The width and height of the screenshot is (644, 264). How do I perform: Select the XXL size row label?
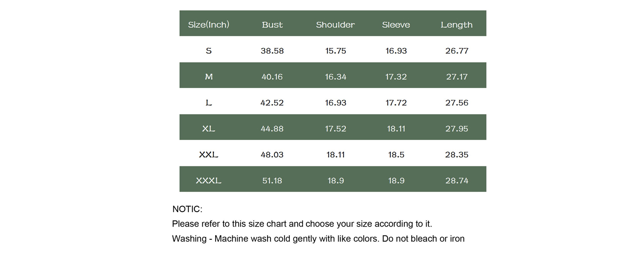[209, 154]
